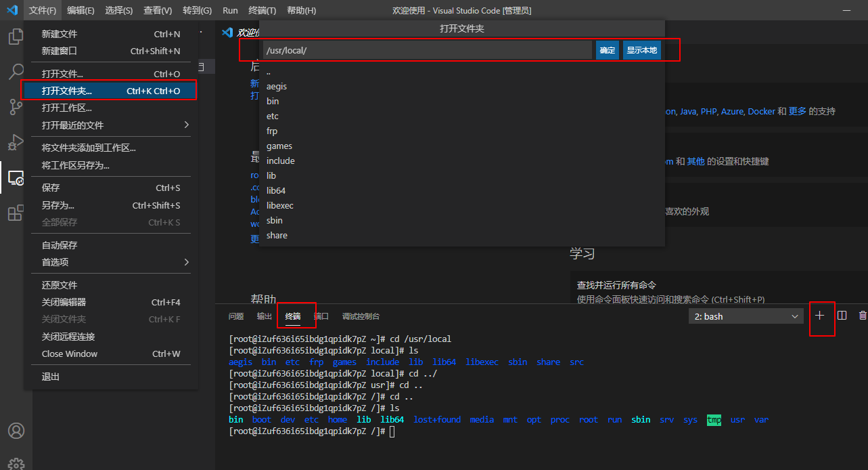This screenshot has width=868, height=470.
Task: Open the 终端(T) menu
Action: (x=262, y=10)
